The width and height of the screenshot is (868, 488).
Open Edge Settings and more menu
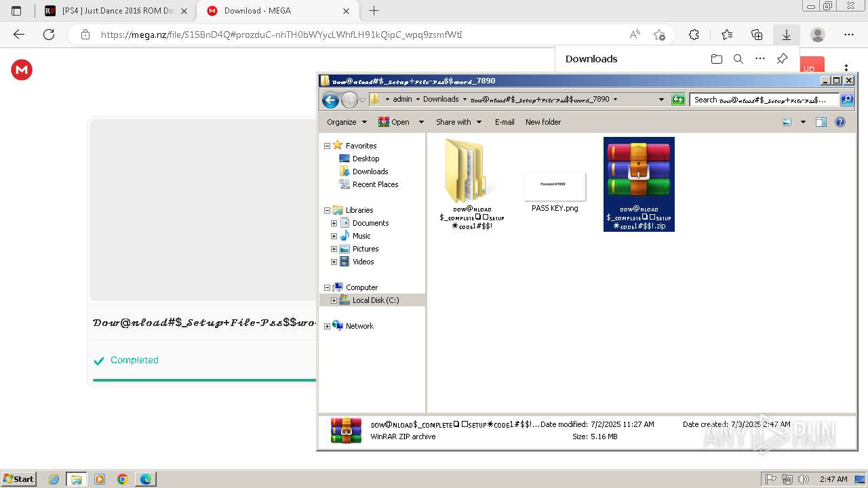pos(849,35)
